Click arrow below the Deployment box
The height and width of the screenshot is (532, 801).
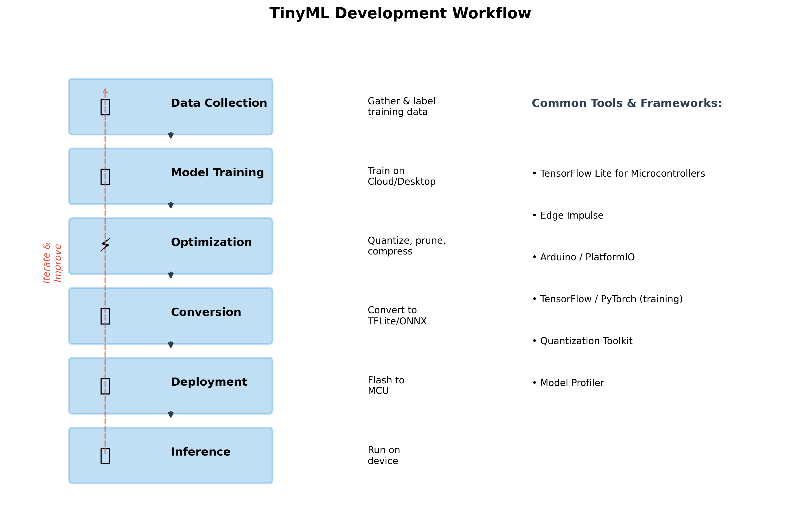171,414
